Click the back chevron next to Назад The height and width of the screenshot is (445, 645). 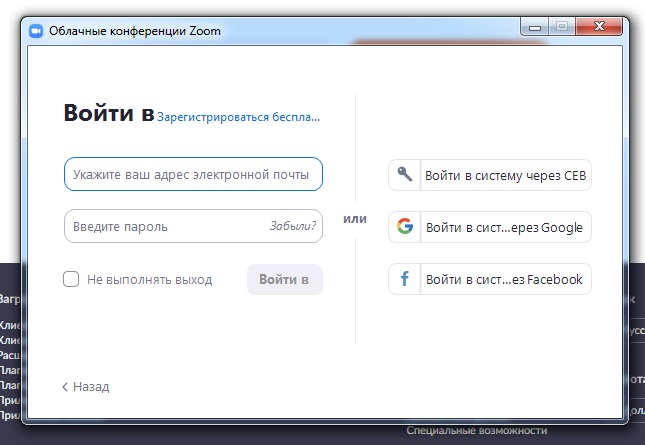click(x=65, y=387)
